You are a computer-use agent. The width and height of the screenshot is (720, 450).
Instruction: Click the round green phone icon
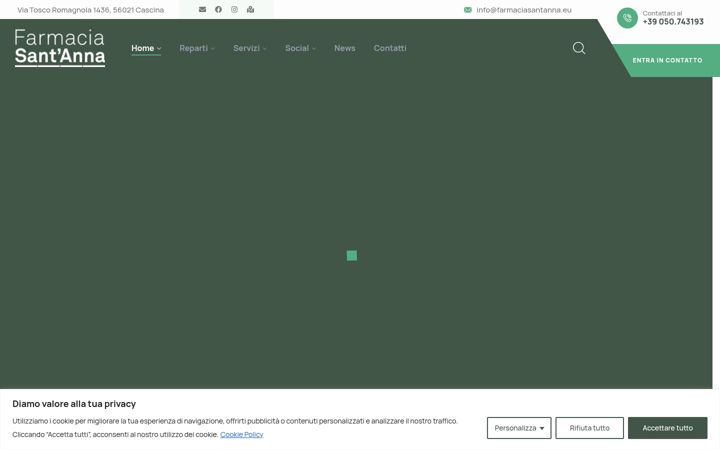627,18
